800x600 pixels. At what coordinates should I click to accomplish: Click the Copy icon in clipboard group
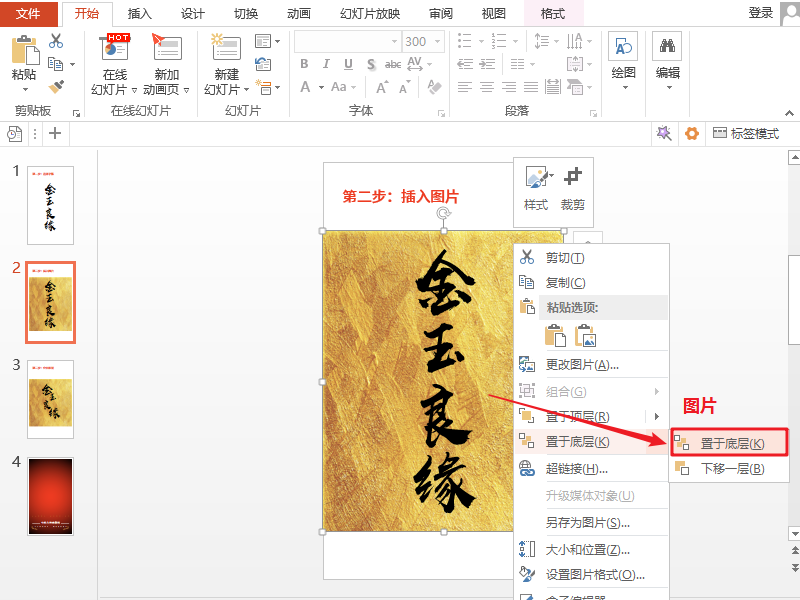click(x=56, y=64)
